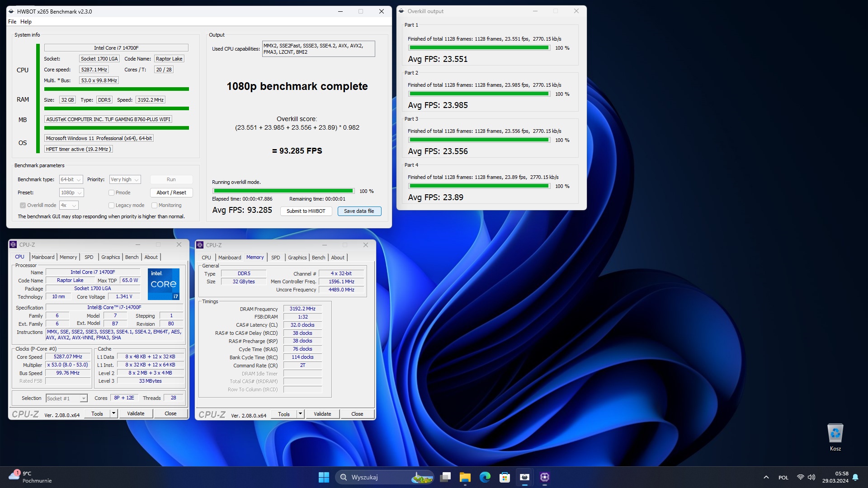Switch to Bench tab in left CPU-Z
The height and width of the screenshot is (488, 868).
pos(132,257)
